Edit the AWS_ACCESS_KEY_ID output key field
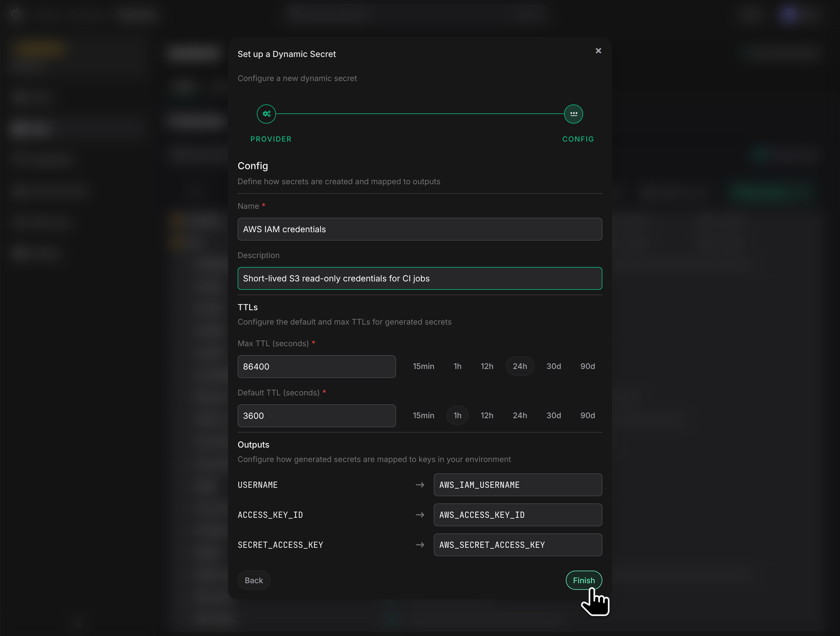Screen dimensions: 840x636 point(517,515)
